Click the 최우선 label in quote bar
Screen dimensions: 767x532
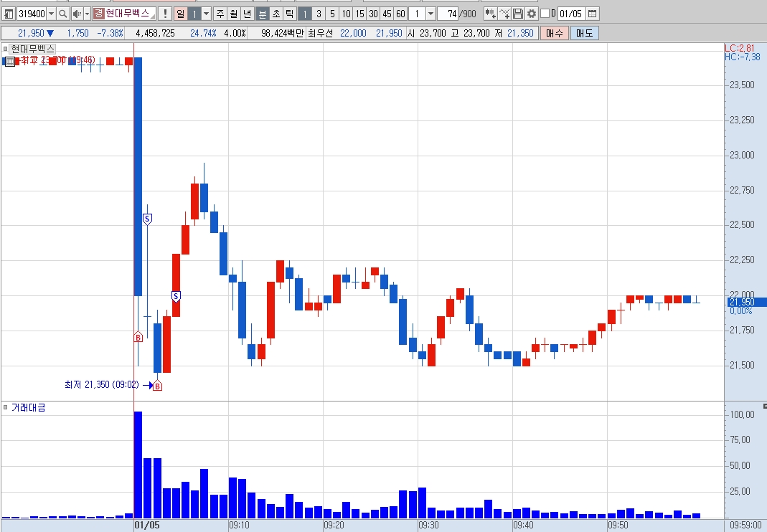coord(320,33)
